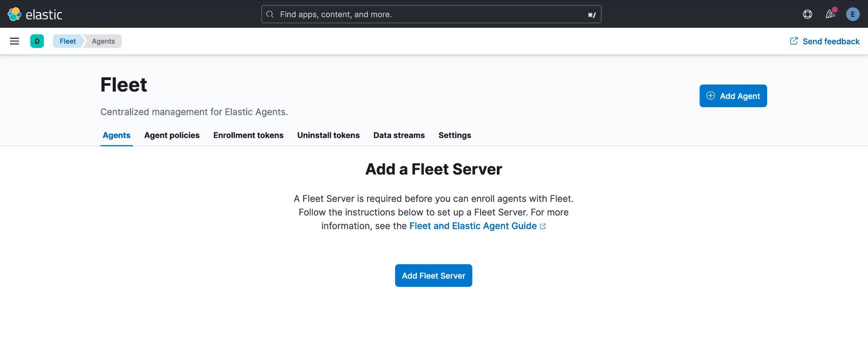Click the Elastic logo in header
The height and width of the screenshot is (354, 868).
[x=35, y=14]
